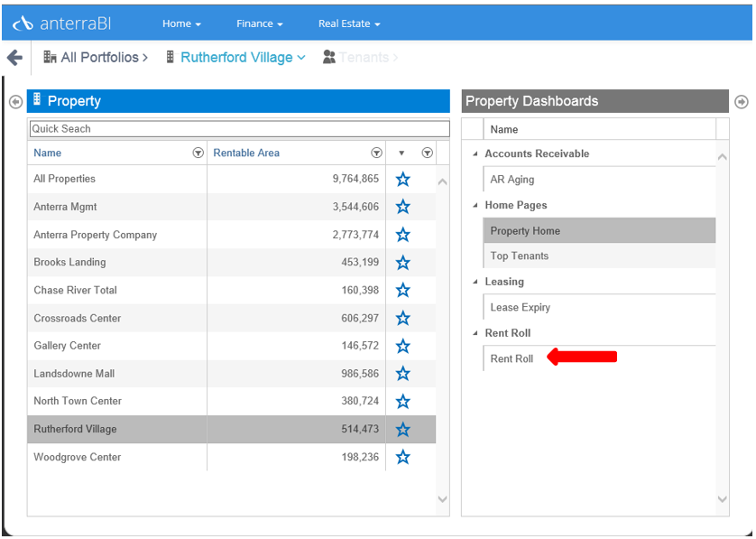Select the Chase River Total row

coord(232,290)
